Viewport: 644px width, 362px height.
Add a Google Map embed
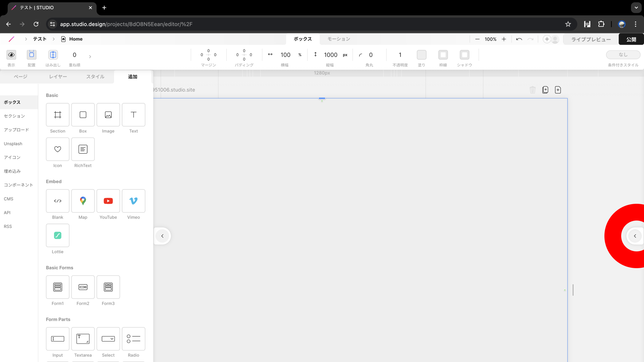coord(83,201)
